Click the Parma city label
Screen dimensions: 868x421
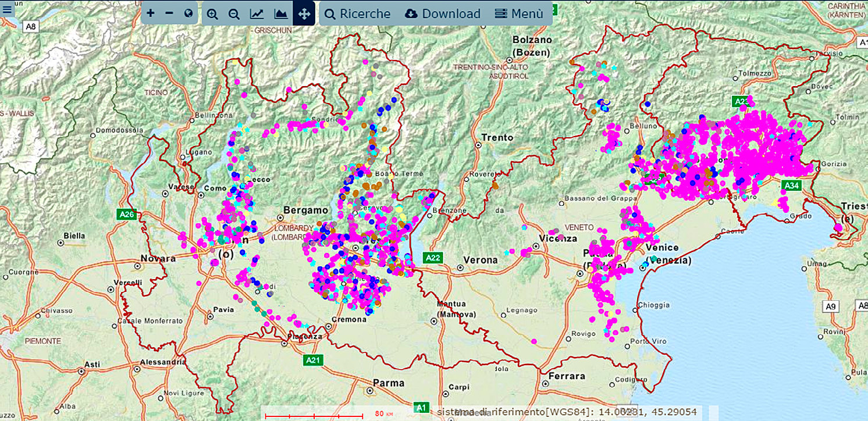(388, 383)
